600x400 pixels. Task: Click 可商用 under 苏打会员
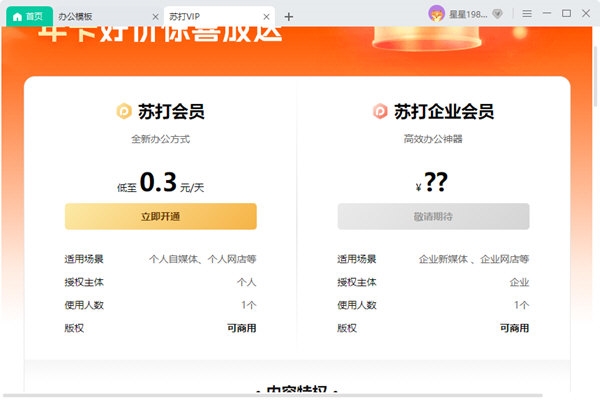coord(241,328)
